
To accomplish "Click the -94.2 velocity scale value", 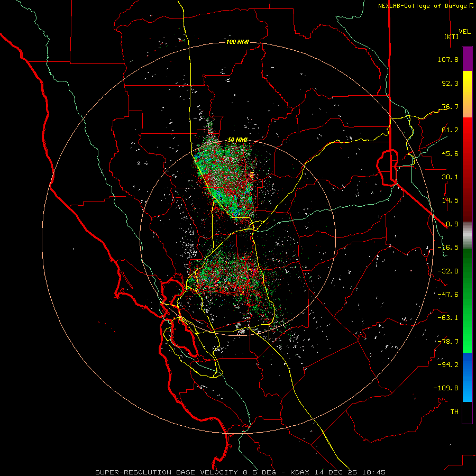I will click(448, 365).
